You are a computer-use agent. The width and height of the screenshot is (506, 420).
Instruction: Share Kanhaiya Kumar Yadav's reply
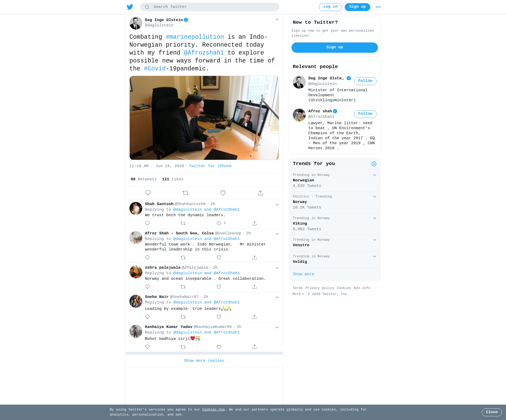[254, 347]
